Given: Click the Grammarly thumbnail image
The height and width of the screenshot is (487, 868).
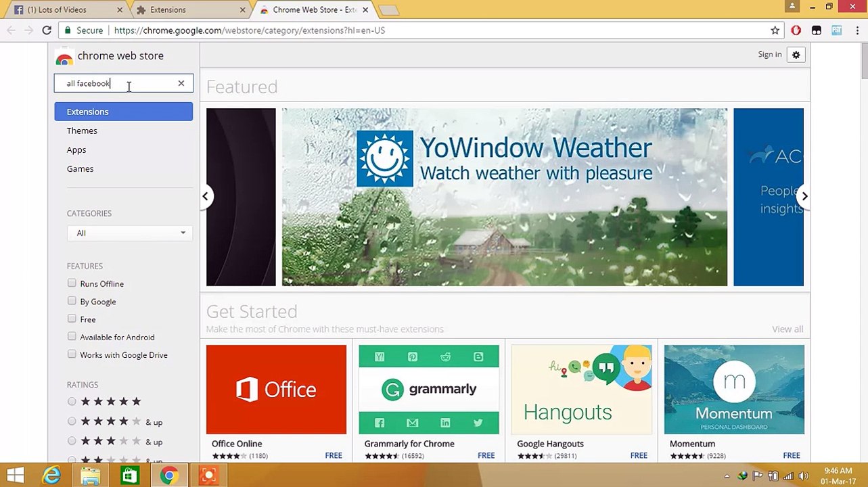Looking at the screenshot, I should (429, 390).
